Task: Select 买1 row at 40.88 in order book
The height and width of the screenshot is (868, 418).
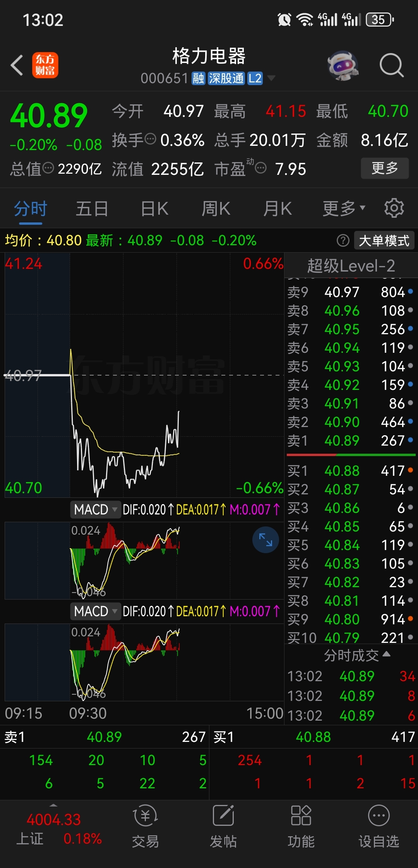Action: pyautogui.click(x=351, y=471)
